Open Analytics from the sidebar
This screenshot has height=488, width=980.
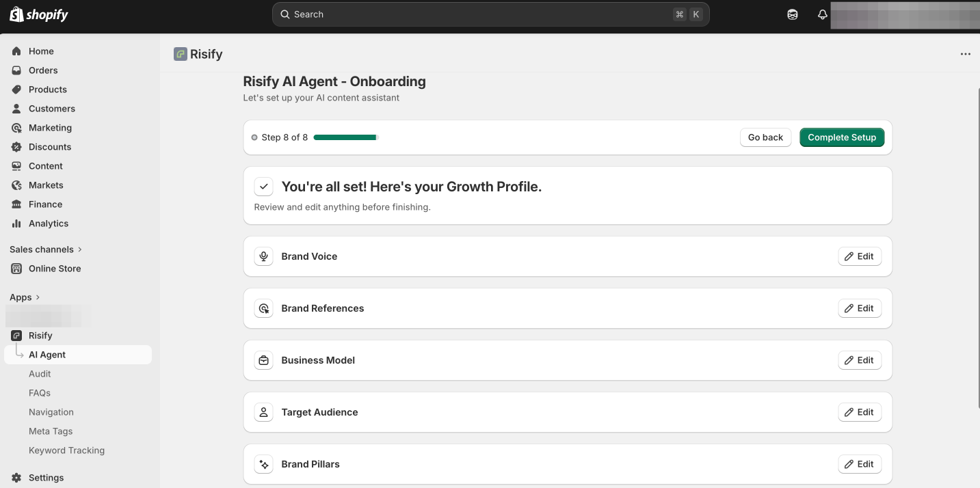[x=49, y=223]
